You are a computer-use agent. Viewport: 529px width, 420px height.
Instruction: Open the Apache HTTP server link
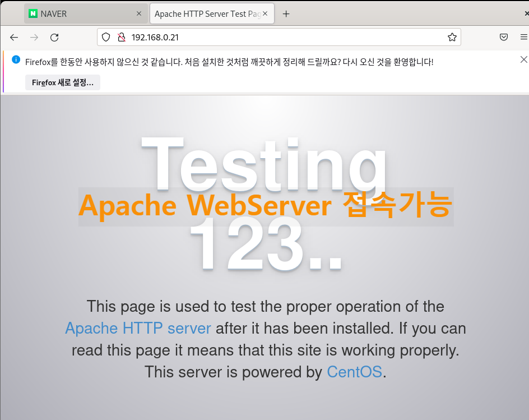[138, 328]
